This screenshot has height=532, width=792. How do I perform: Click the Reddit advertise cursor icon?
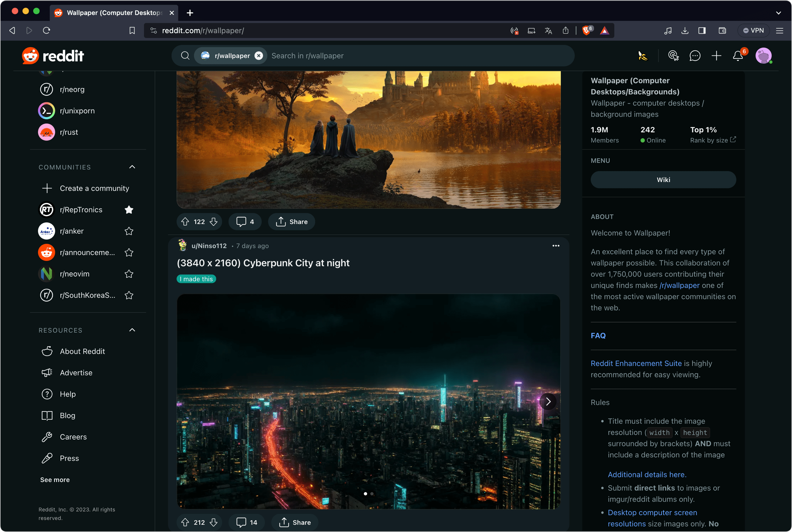[x=673, y=56]
